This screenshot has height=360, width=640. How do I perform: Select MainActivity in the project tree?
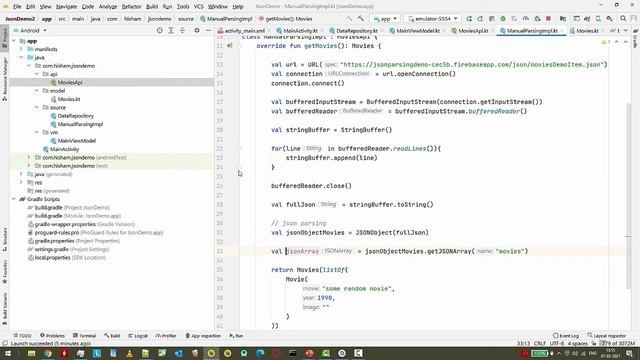(x=64, y=149)
